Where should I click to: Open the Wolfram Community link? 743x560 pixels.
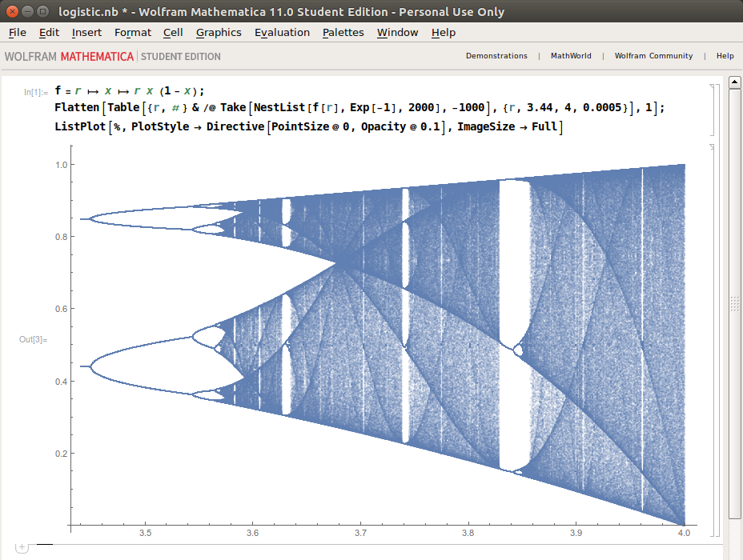click(x=653, y=56)
